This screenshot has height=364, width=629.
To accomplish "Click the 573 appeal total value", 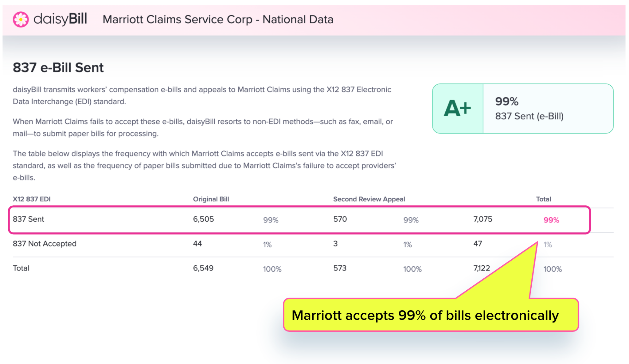I will 340,268.
